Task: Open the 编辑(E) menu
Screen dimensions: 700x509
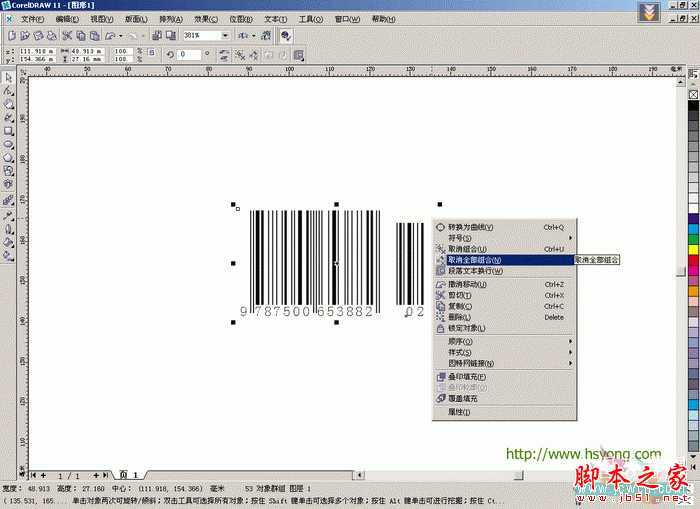Action: click(67, 19)
